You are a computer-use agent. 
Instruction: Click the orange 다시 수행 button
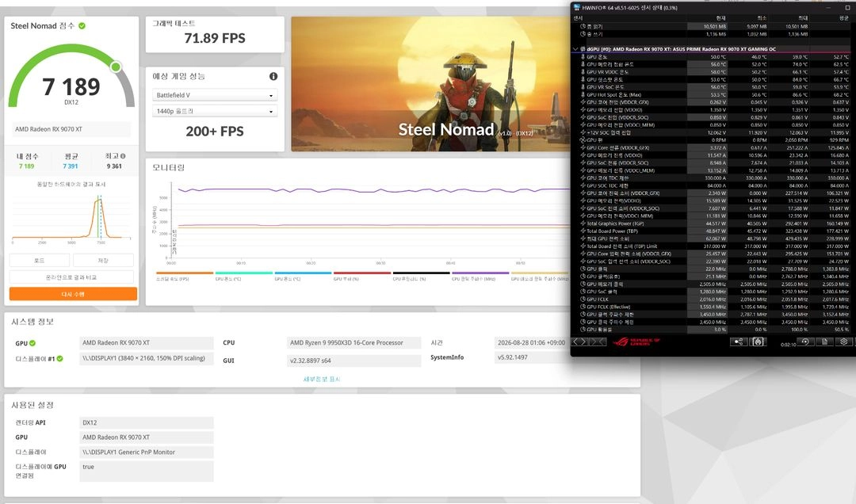73,294
